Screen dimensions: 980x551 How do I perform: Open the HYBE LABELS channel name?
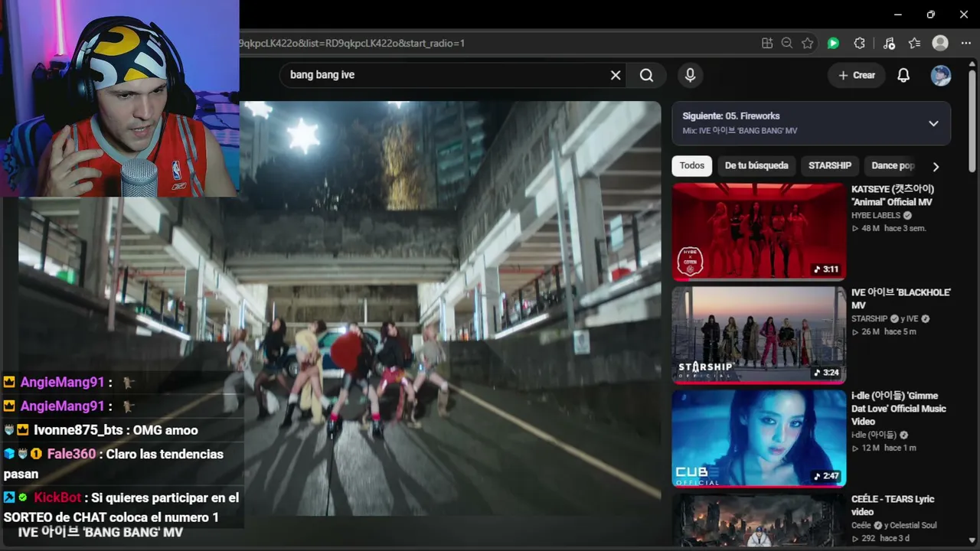tap(876, 216)
